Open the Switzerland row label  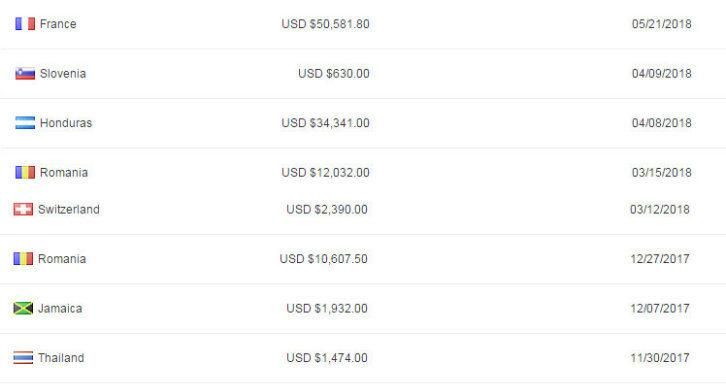pos(69,209)
